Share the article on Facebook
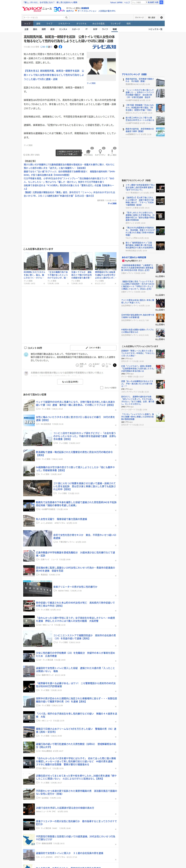 click(60, 47)
